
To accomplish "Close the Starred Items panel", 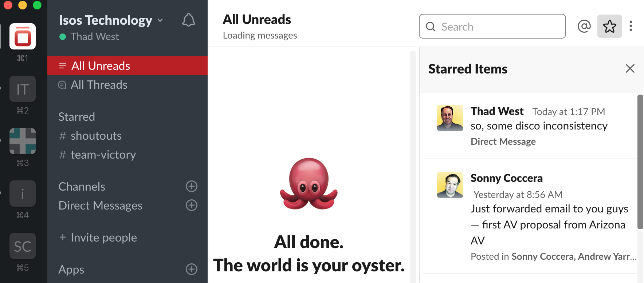I will [630, 68].
